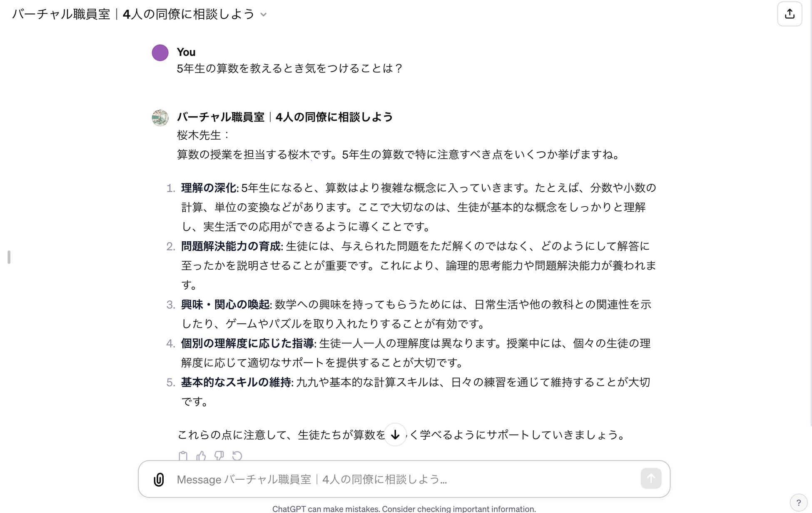812x513 pixels.
Task: Click the purple user avatar
Action: [x=160, y=53]
